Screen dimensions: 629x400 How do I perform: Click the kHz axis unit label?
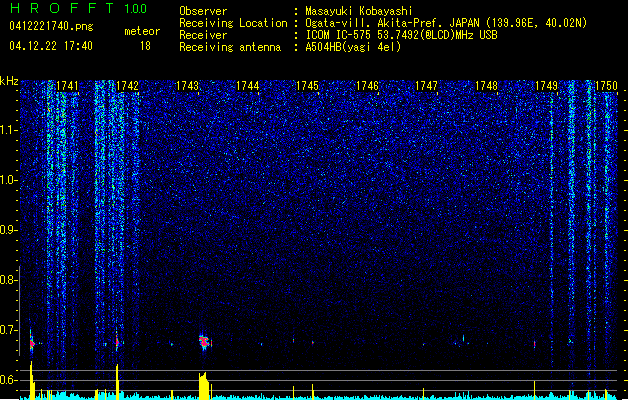tap(9, 81)
